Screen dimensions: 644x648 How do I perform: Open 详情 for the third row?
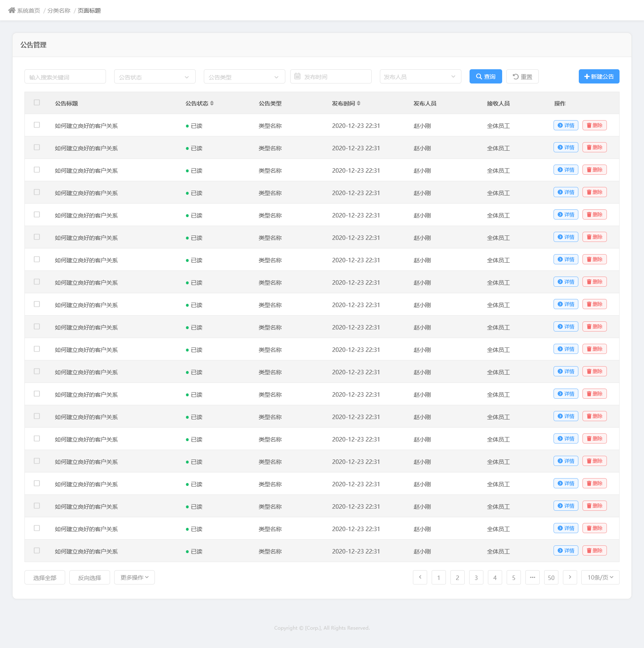[x=566, y=170]
